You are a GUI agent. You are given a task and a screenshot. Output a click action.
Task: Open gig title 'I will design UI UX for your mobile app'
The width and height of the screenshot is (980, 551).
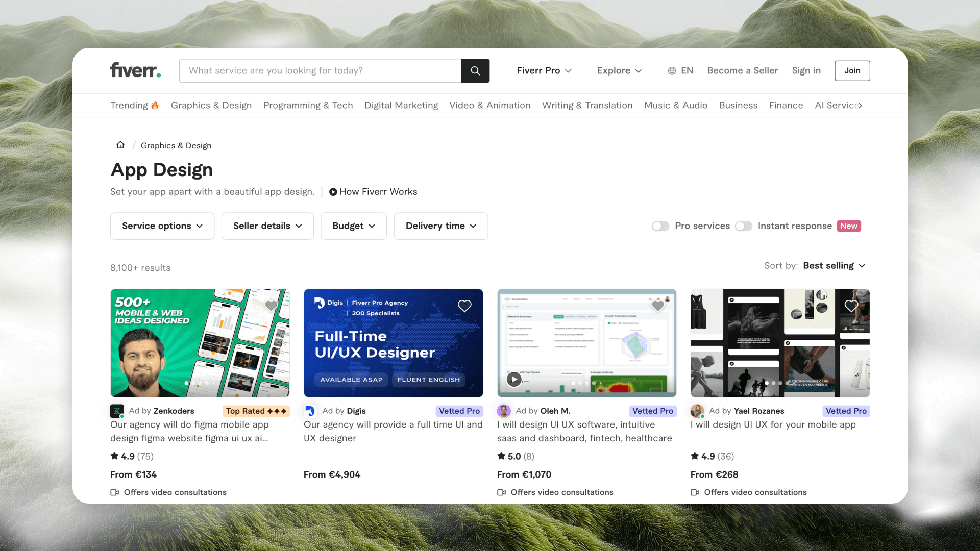click(x=773, y=424)
